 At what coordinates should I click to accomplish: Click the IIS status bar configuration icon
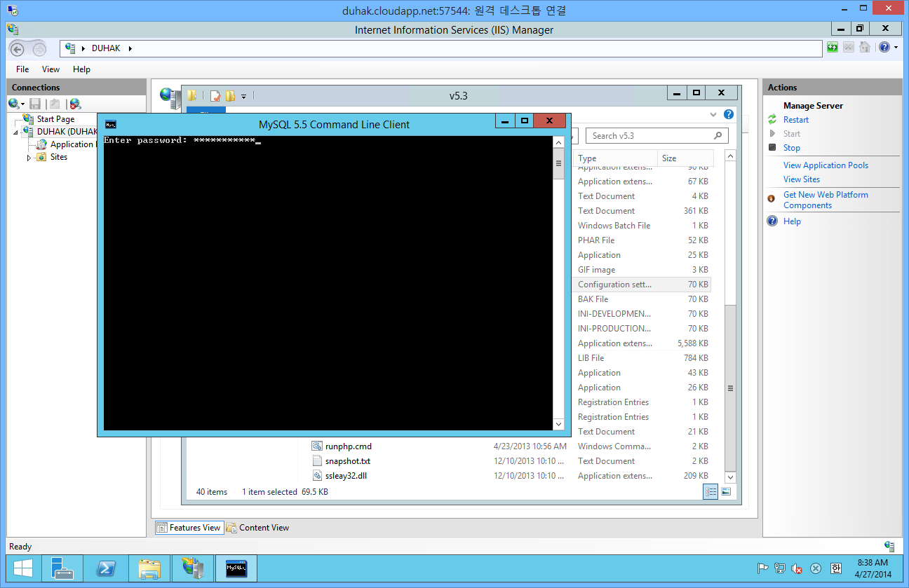tap(889, 546)
